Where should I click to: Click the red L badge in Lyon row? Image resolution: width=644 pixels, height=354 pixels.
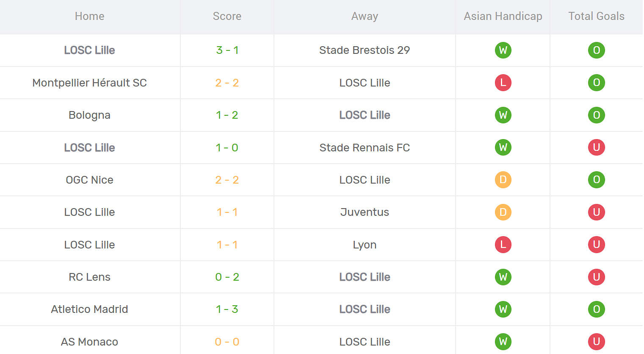tap(503, 245)
